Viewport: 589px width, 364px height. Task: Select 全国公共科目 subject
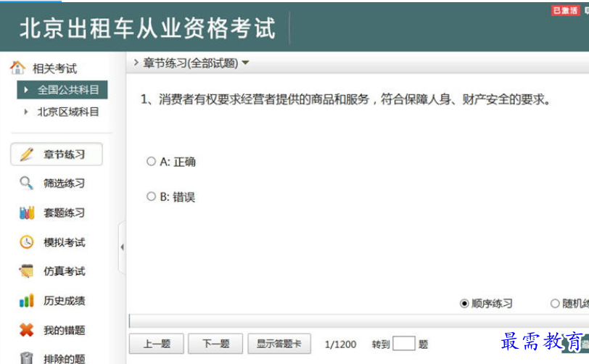(x=62, y=90)
